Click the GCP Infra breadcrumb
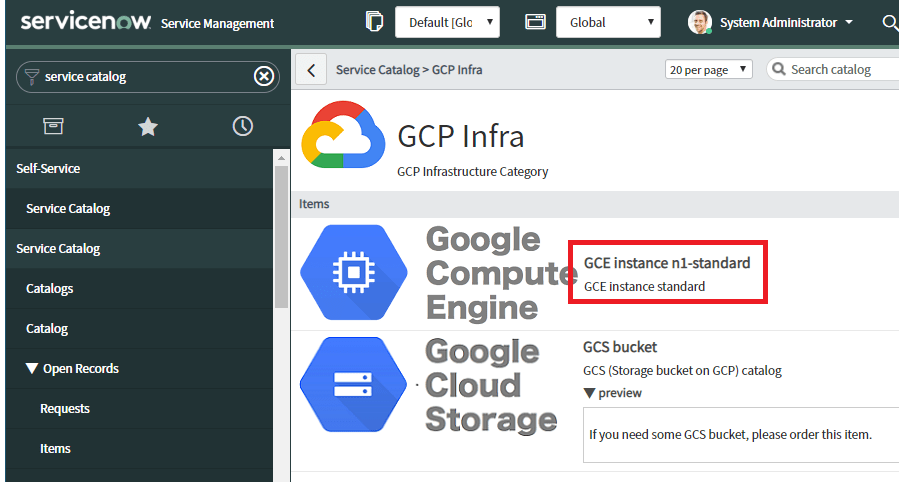This screenshot has height=482, width=899. coord(457,70)
